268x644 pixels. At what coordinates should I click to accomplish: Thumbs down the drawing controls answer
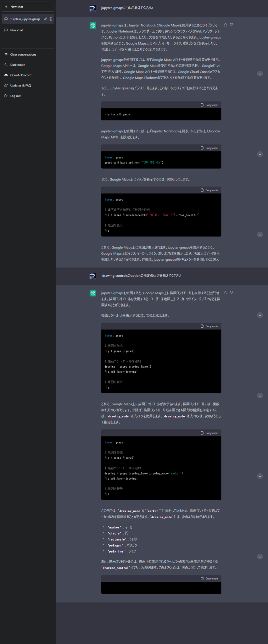[x=232, y=293]
